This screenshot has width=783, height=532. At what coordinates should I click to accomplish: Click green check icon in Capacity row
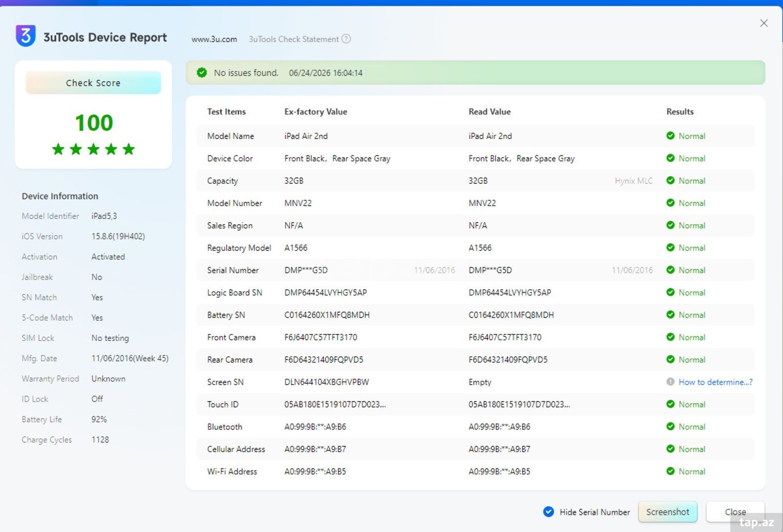click(670, 181)
